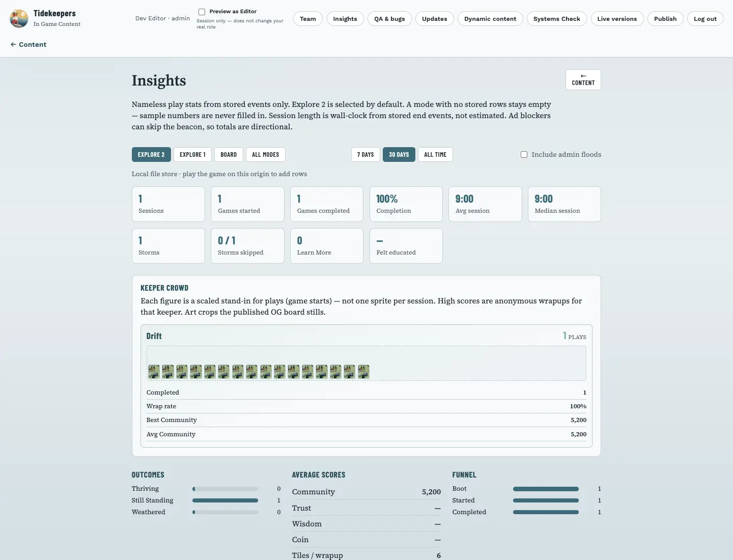The image size is (733, 560).
Task: Click the Sessions stat card
Action: pos(168,204)
